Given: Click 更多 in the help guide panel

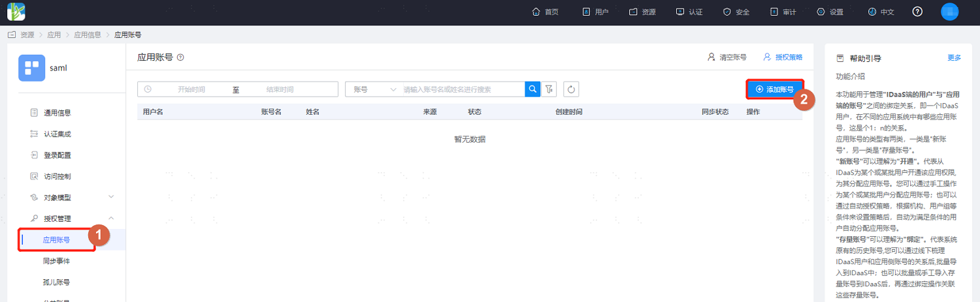Looking at the screenshot, I should [955, 57].
